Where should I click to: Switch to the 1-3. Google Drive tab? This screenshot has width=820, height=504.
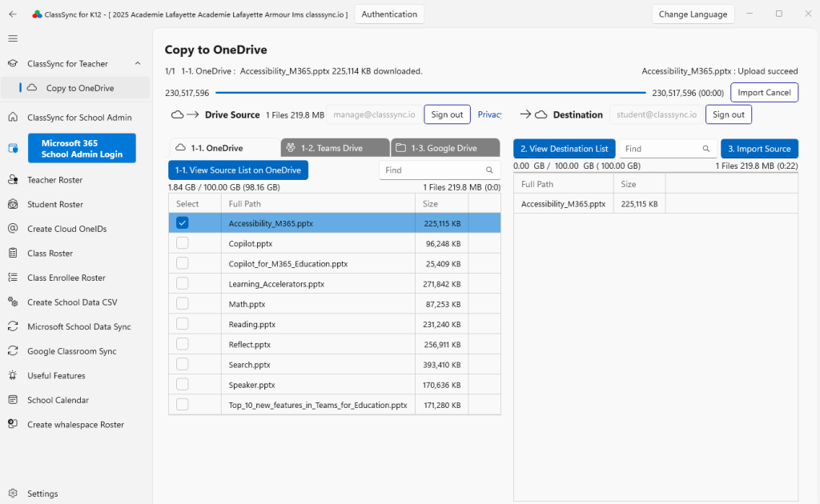445,148
